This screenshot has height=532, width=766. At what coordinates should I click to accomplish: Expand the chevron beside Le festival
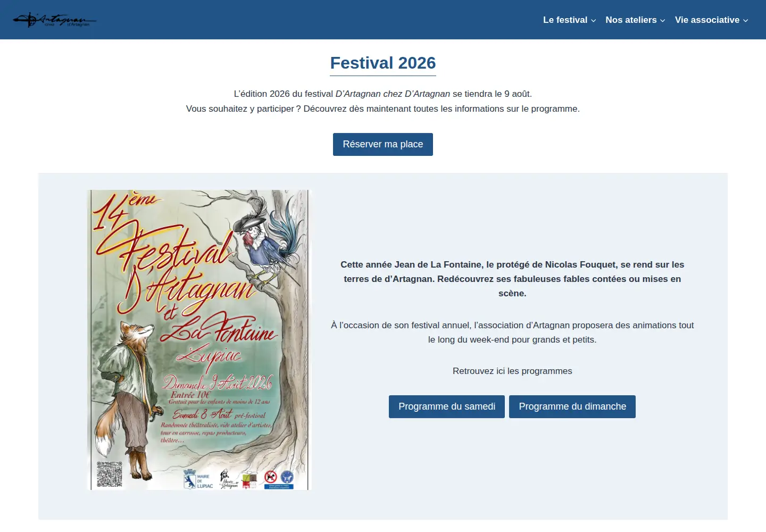(593, 20)
